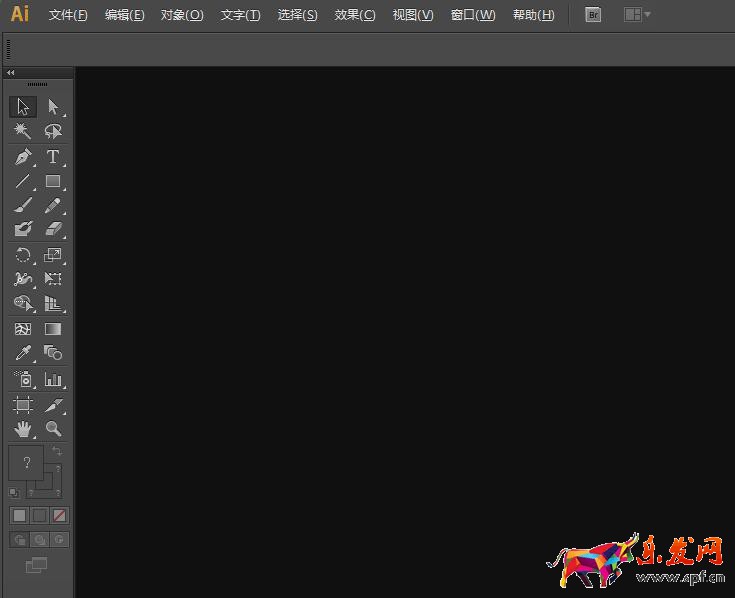This screenshot has width=735, height=598.
Task: Select the Zoom magnifier tool
Action: (x=53, y=429)
